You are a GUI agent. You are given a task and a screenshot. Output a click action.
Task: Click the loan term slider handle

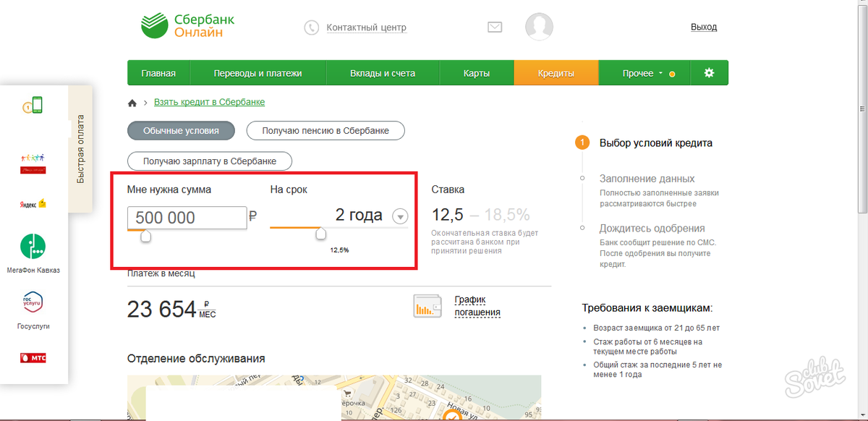coord(321,233)
